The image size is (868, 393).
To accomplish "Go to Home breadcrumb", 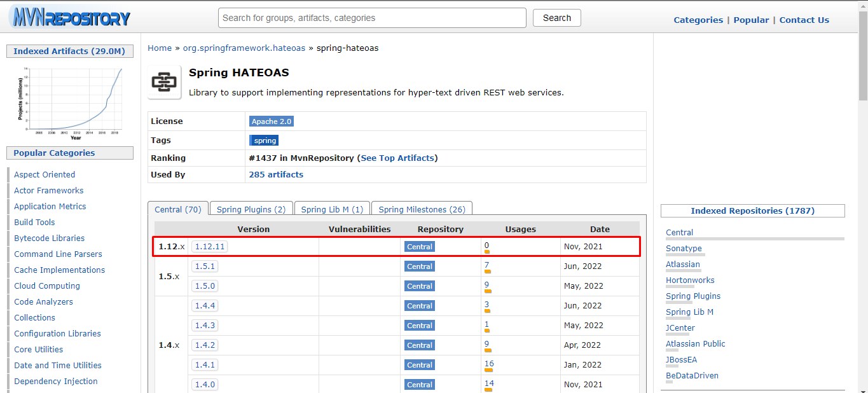I will pyautogui.click(x=160, y=48).
